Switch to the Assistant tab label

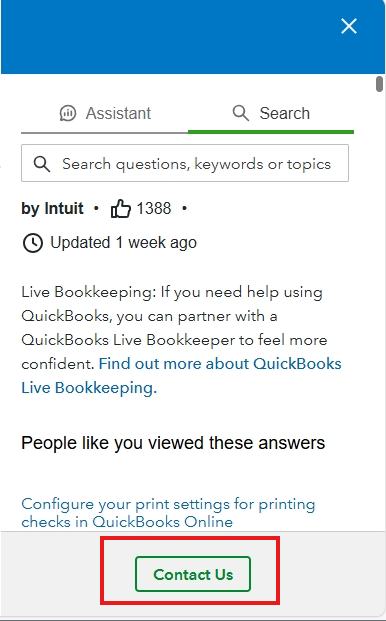tap(118, 113)
